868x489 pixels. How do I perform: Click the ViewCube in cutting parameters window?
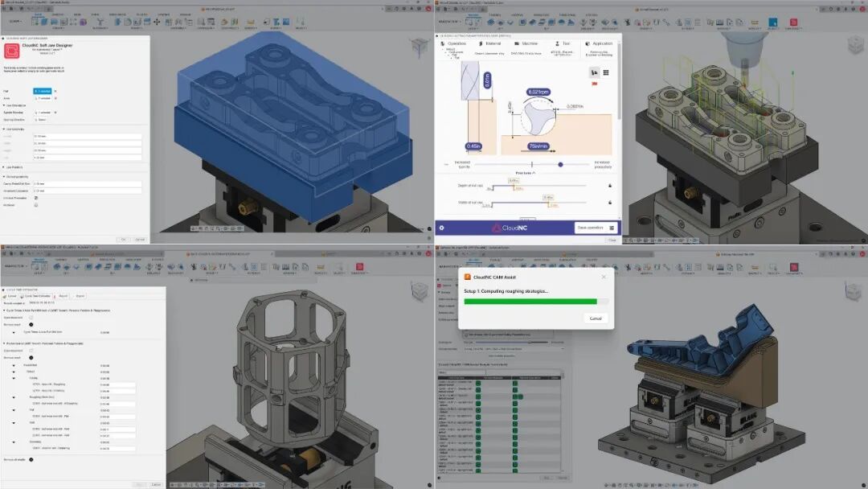pyautogui.click(x=854, y=46)
